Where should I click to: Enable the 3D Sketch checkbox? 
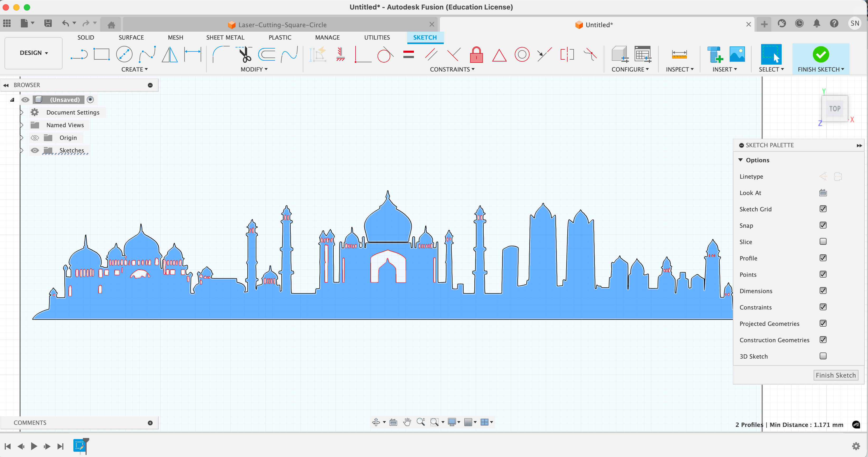(x=823, y=356)
